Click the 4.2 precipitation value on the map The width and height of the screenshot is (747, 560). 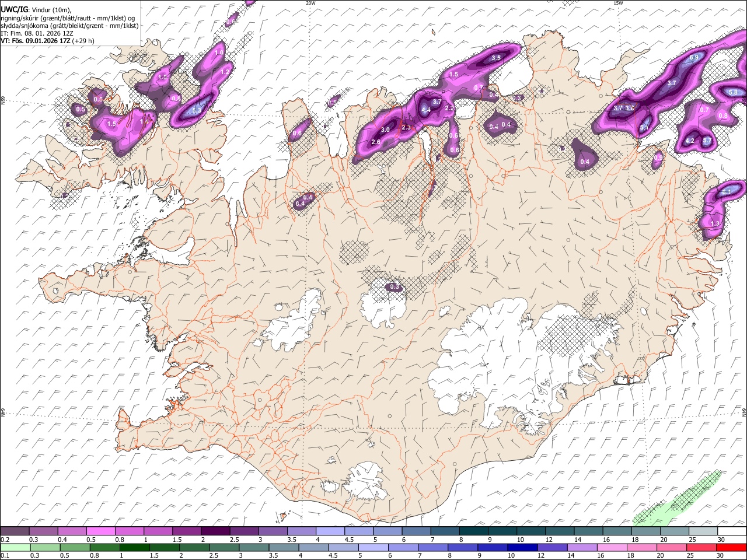(690, 141)
